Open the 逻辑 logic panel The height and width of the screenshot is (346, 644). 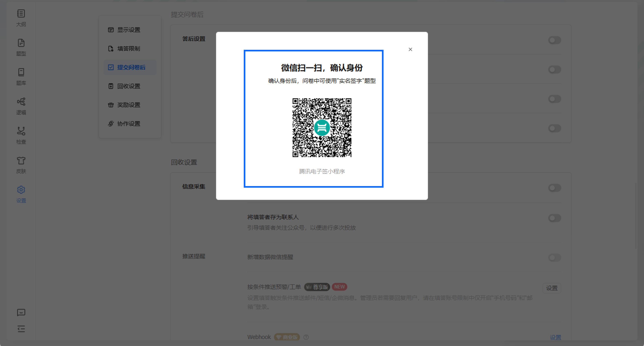point(21,106)
